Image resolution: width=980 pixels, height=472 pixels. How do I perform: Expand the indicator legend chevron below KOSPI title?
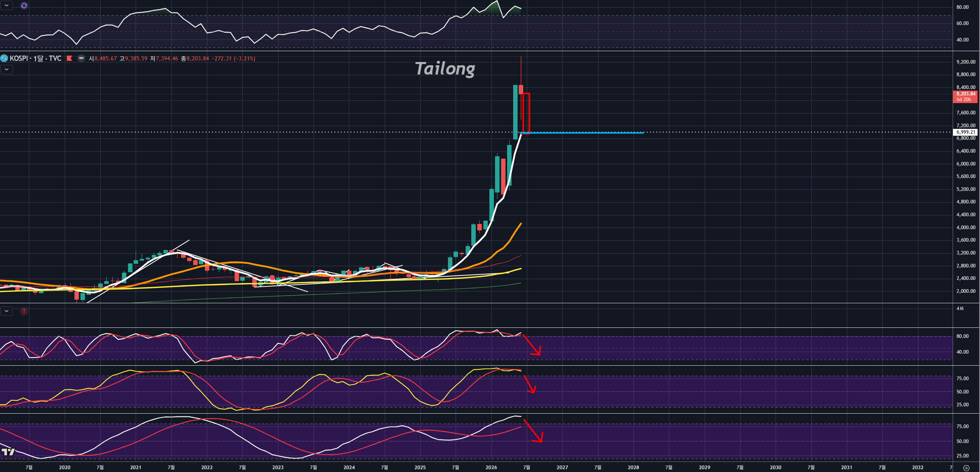pyautogui.click(x=7, y=69)
